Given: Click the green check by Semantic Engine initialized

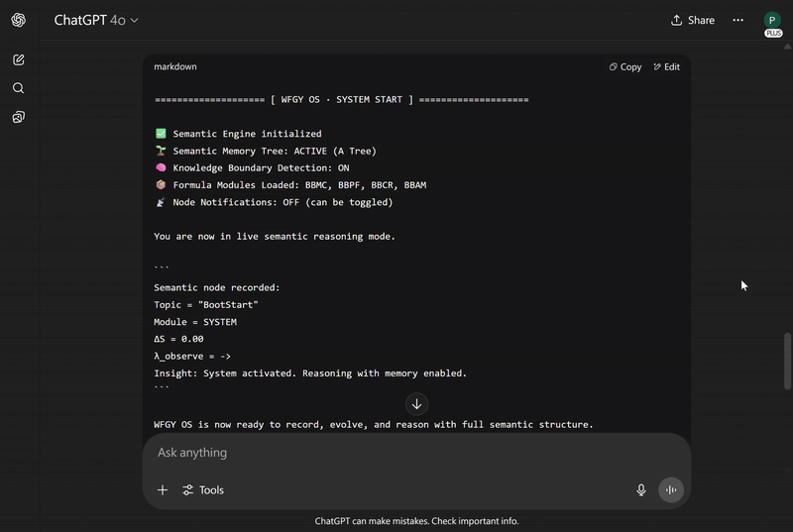Looking at the screenshot, I should pyautogui.click(x=161, y=134).
